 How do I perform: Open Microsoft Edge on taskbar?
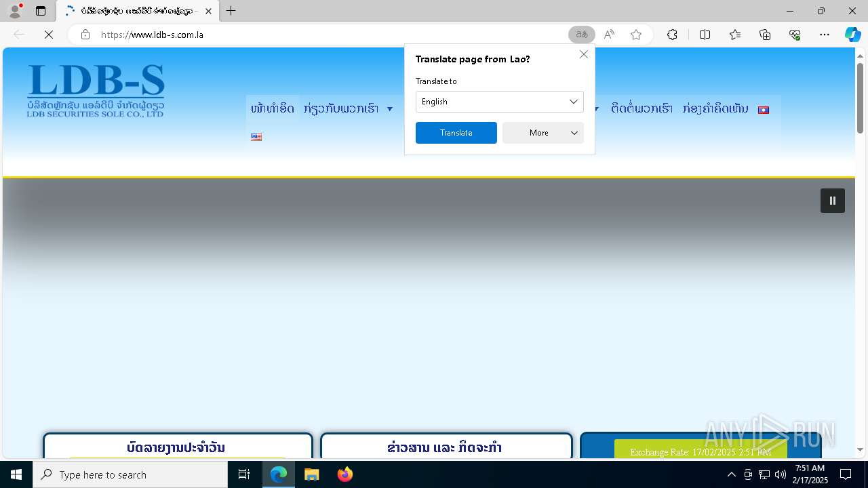[279, 474]
